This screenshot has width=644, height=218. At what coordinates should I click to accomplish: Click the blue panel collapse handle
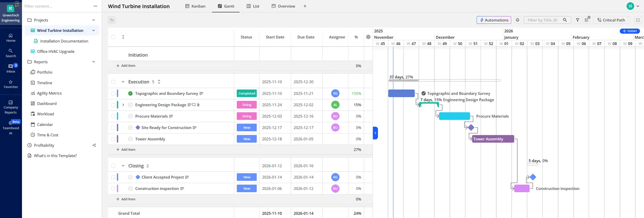click(x=375, y=133)
